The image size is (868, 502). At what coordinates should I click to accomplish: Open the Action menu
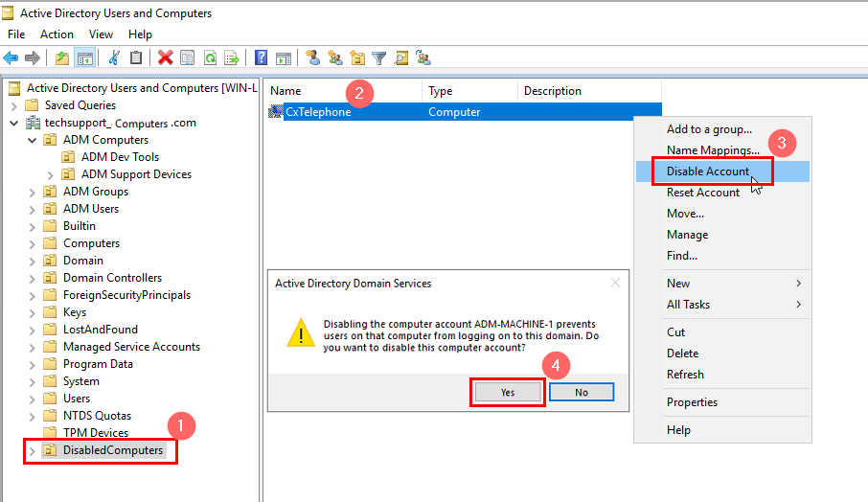[x=57, y=34]
